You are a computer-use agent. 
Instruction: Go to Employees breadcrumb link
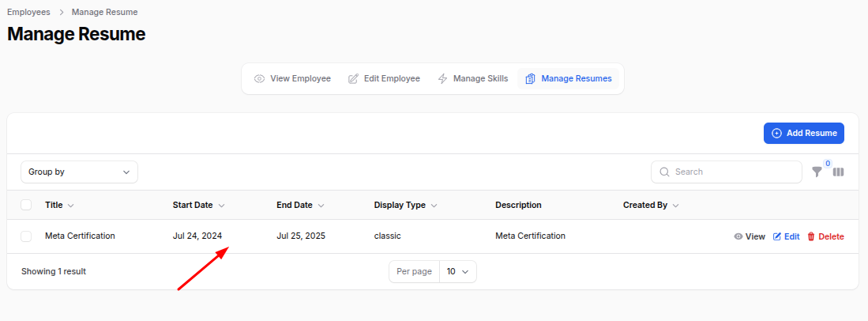(28, 13)
